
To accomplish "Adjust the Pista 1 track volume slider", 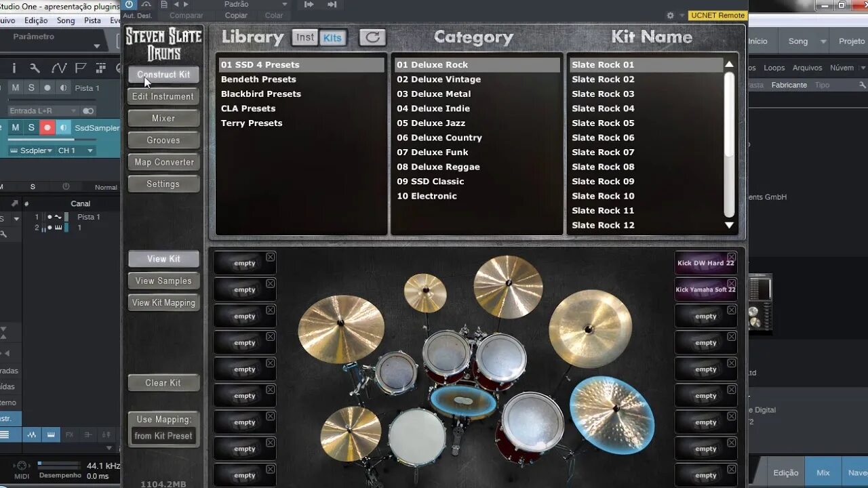I will click(x=51, y=100).
